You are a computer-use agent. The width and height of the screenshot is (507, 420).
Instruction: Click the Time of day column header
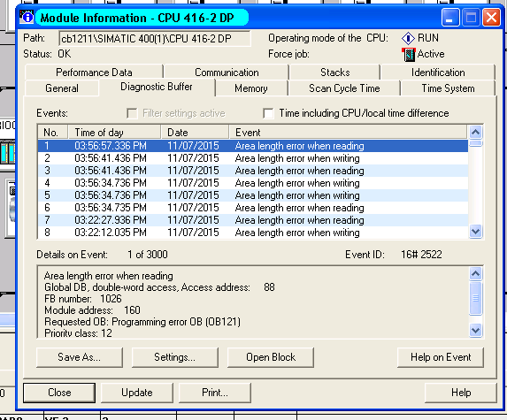(114, 133)
